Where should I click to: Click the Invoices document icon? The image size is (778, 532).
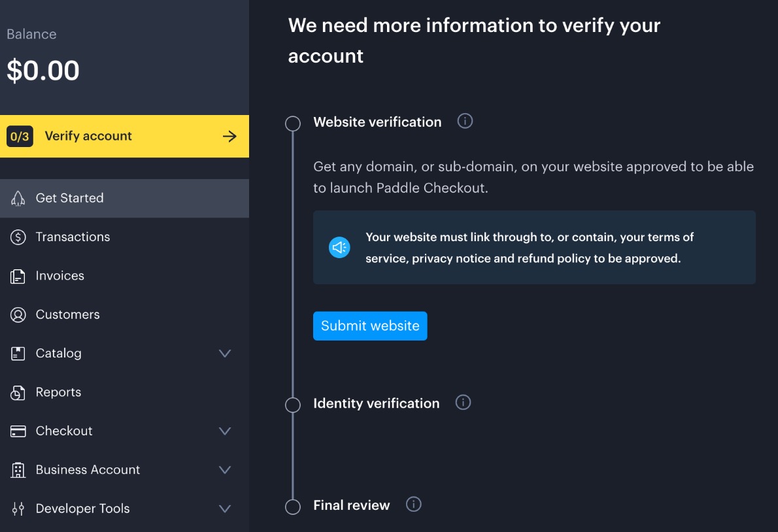(x=18, y=276)
